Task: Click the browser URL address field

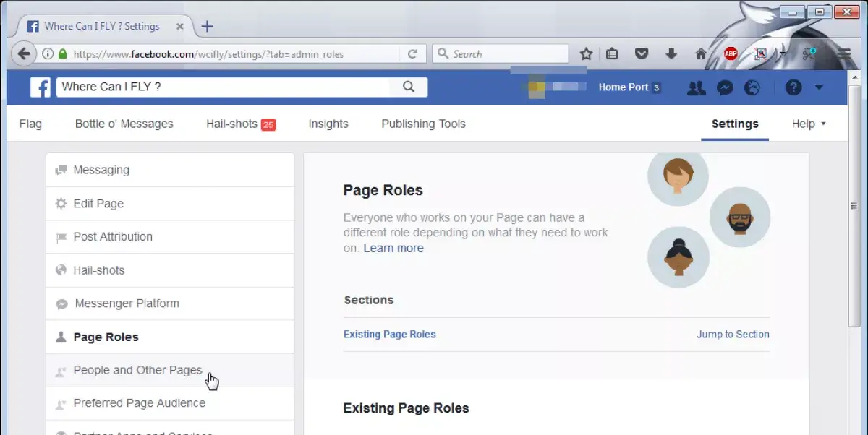Action: 232,54
